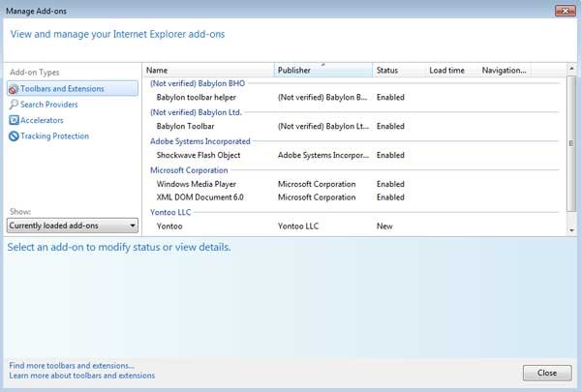Click Enabled status of Shockwave Flash Object
Screen dimensions: 581x392
tap(390, 155)
